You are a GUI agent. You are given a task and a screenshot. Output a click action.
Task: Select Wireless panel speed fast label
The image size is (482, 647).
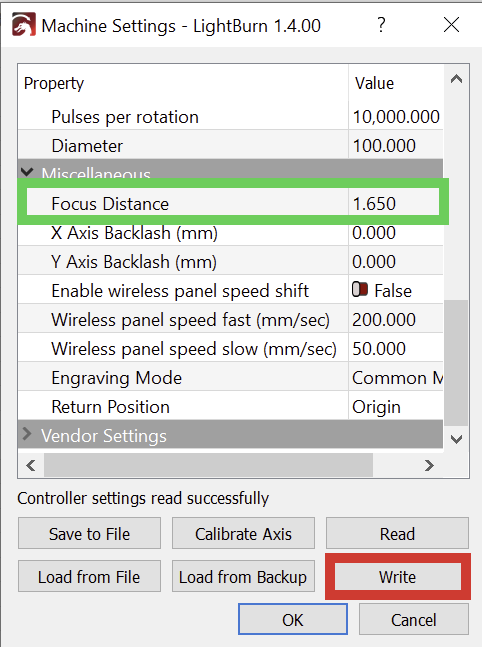pyautogui.click(x=190, y=320)
